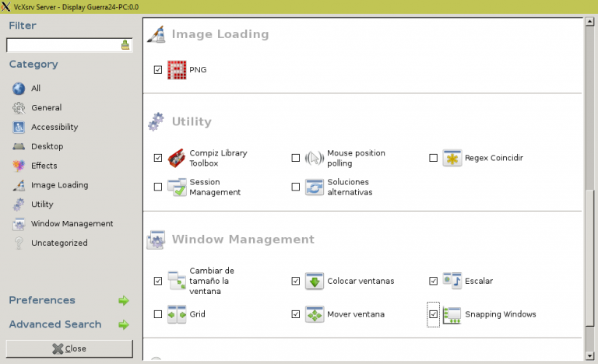Click the Colocar ventanas plugin icon
This screenshot has width=598, height=364.
314,281
